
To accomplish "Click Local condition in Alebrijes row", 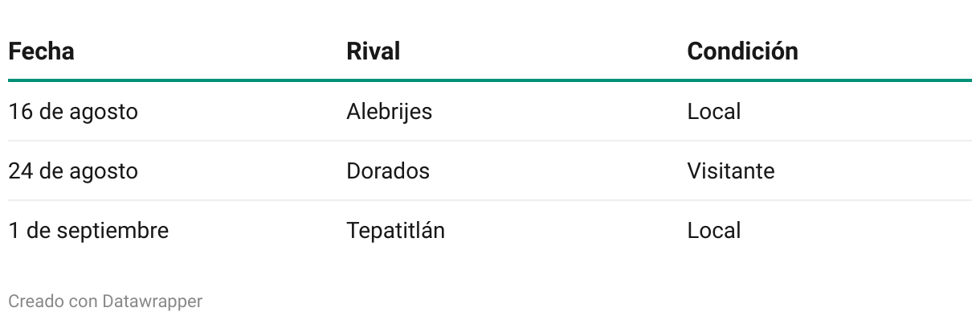I will [713, 112].
